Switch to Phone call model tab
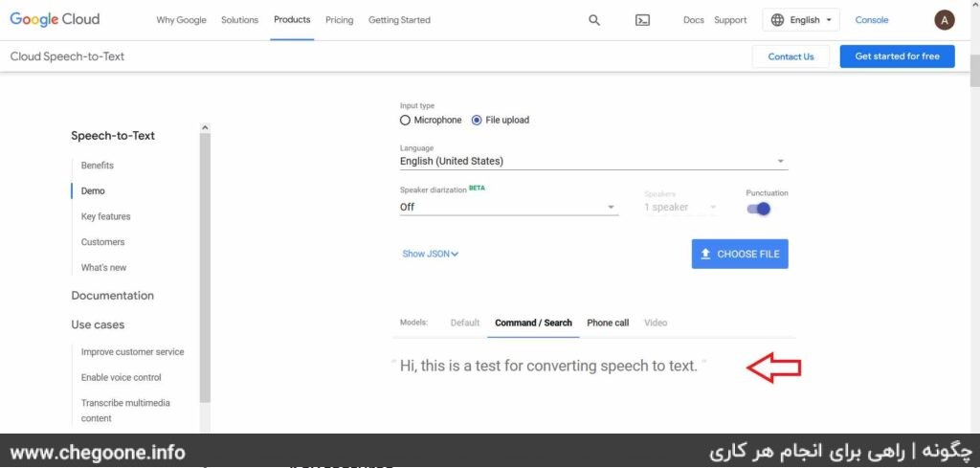This screenshot has width=980, height=468. [608, 323]
